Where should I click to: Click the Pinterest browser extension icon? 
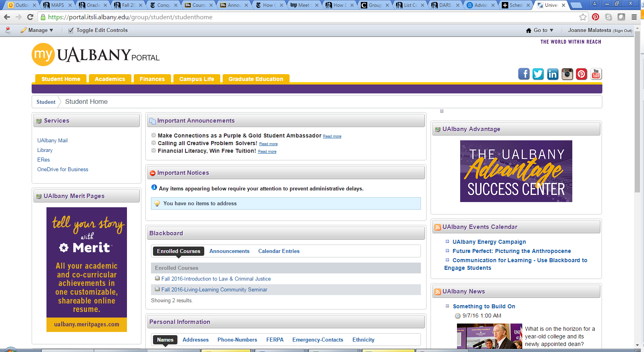click(596, 17)
